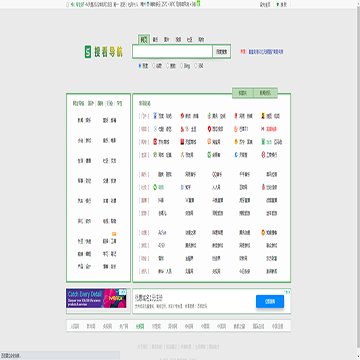The height and width of the screenshot is (360, 360).
Task: Click the multicolor icon starting fourth site row
Action: coord(155,155)
